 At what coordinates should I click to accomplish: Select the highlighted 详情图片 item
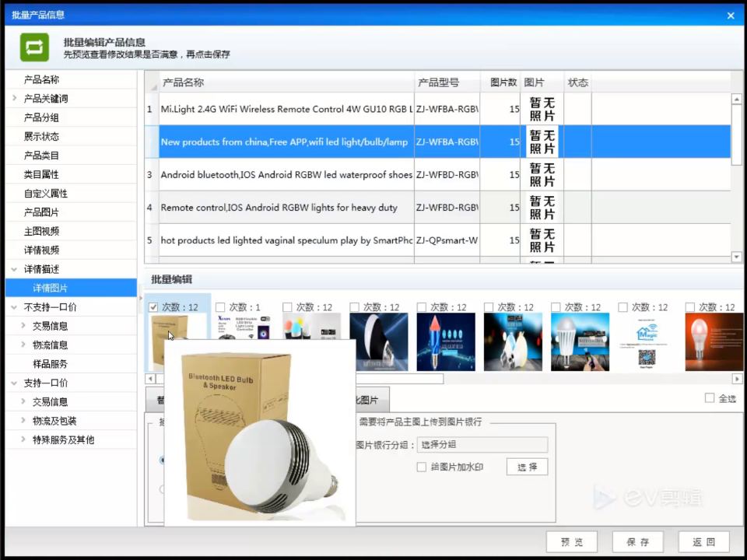[x=71, y=288]
